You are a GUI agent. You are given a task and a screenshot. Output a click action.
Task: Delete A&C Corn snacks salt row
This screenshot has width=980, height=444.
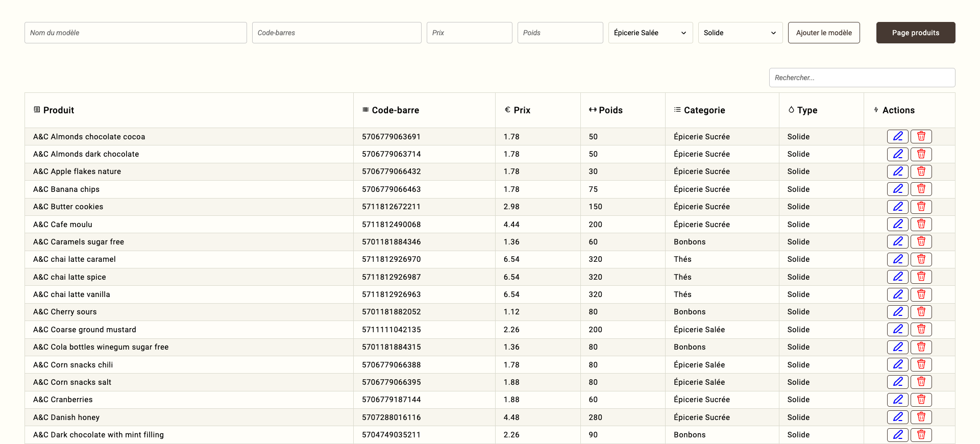[921, 382]
